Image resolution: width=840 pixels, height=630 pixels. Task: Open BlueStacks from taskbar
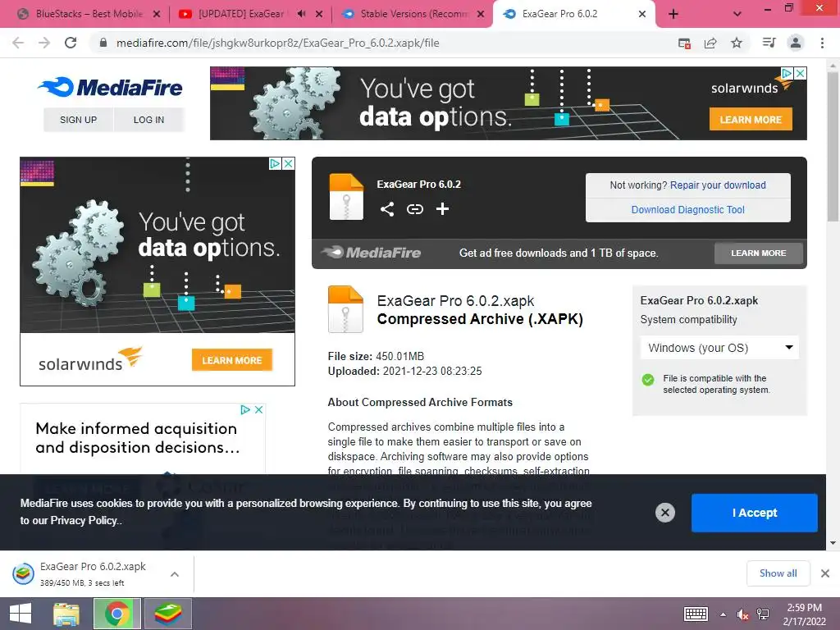click(x=167, y=614)
